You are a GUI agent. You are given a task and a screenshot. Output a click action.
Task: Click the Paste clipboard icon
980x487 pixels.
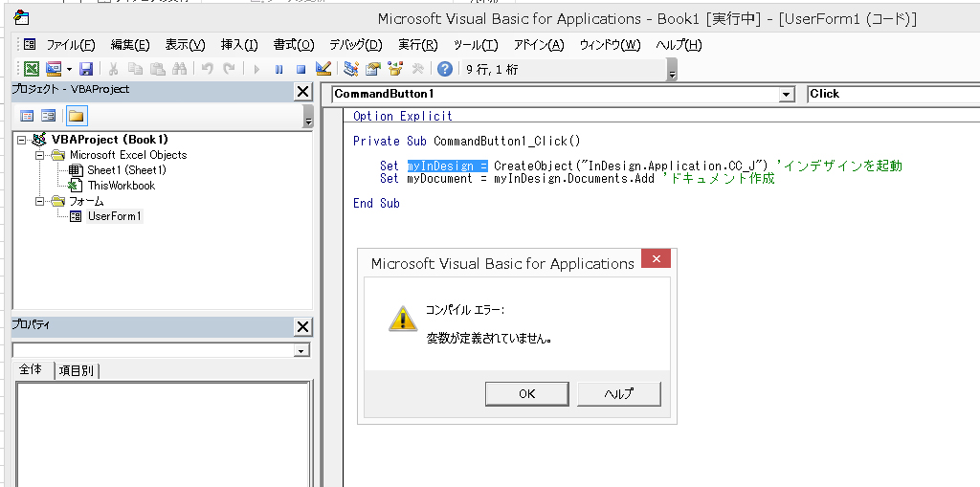tap(157, 69)
